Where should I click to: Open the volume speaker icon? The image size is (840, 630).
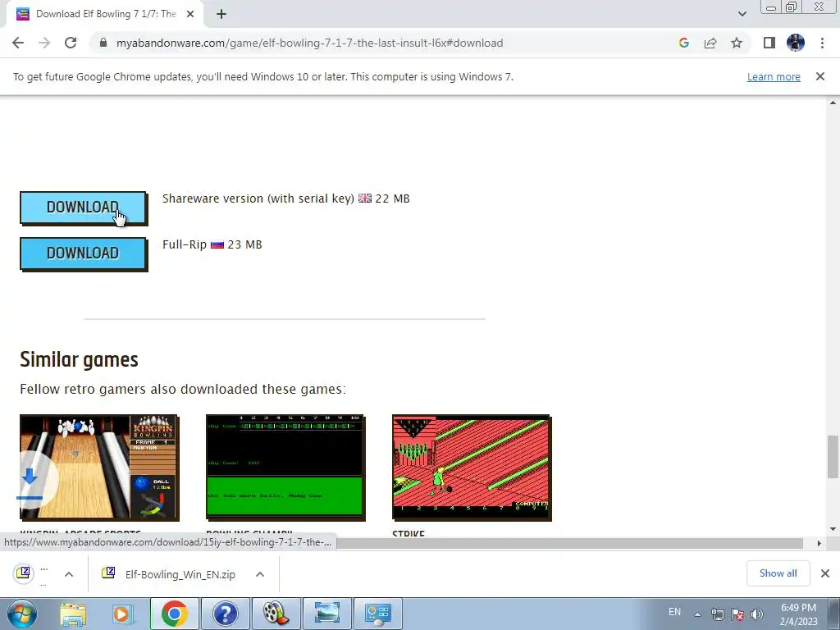(756, 614)
